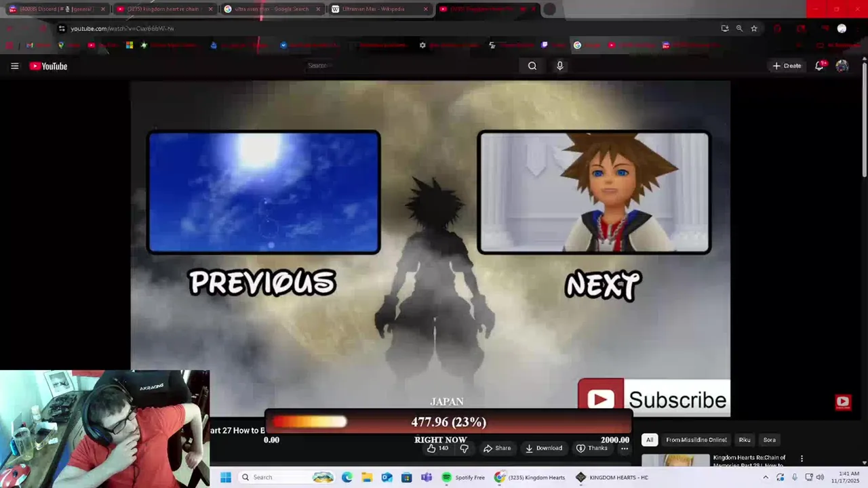Click the suggested video thumbnail
The width and height of the screenshot is (868, 488).
pos(675,461)
